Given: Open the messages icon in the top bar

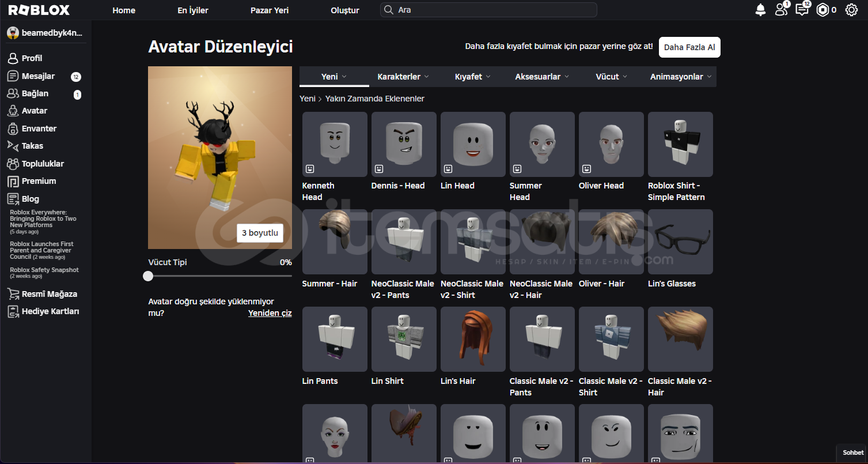Looking at the screenshot, I should pyautogui.click(x=801, y=10).
